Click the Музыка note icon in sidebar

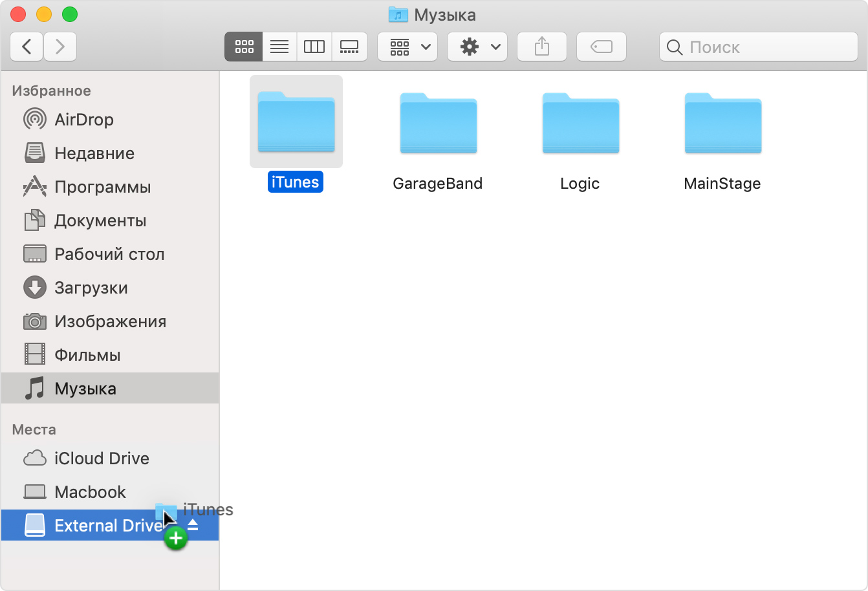tap(35, 388)
